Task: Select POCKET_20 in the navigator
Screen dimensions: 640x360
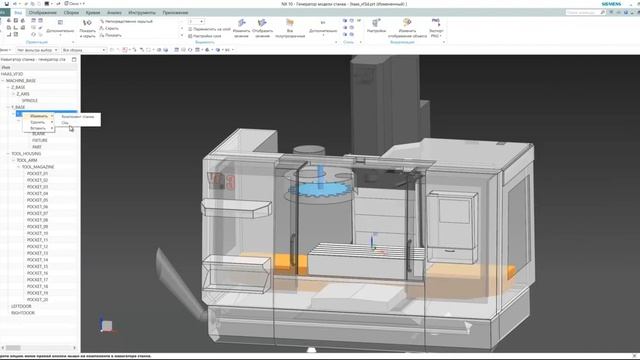Action: point(38,300)
